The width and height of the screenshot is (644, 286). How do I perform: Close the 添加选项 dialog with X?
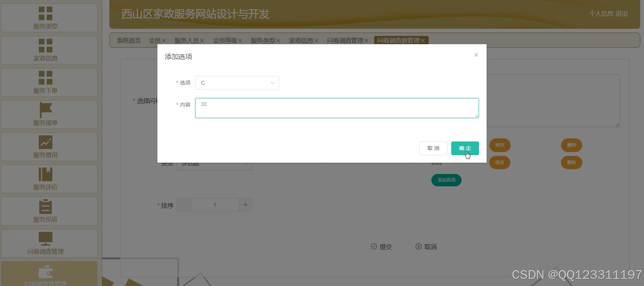pyautogui.click(x=476, y=55)
